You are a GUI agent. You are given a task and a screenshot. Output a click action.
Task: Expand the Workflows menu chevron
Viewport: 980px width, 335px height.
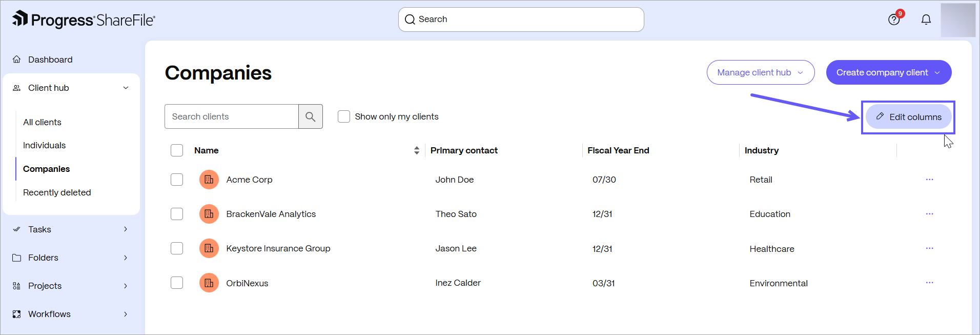(126, 314)
